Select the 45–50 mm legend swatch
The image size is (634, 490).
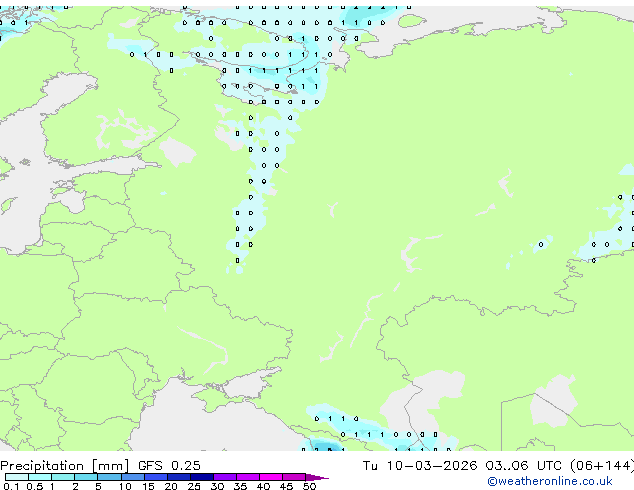coord(294,477)
